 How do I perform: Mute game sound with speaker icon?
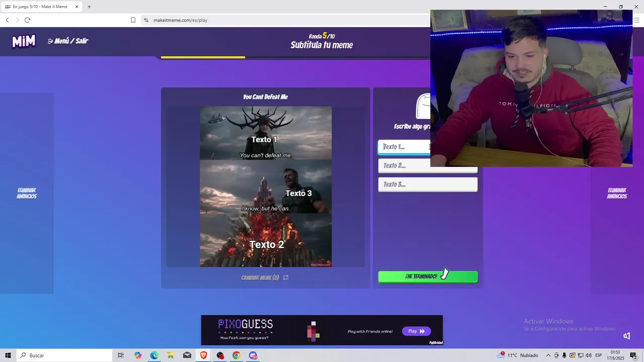point(627,336)
